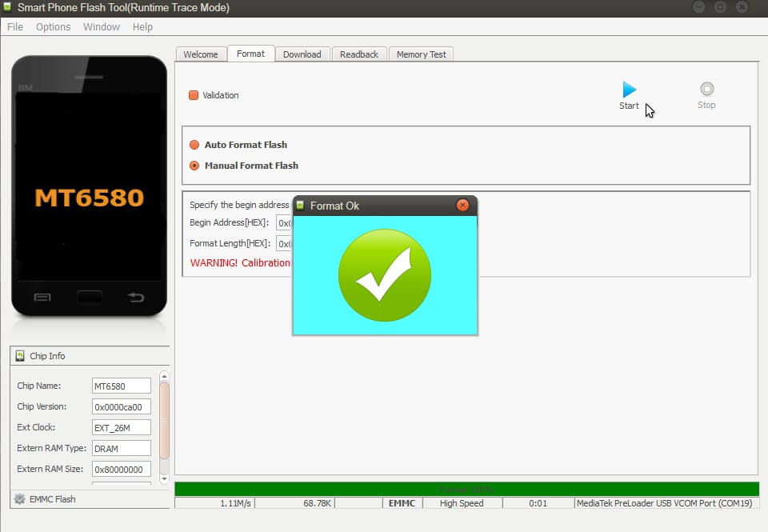Open the File menu

(15, 27)
